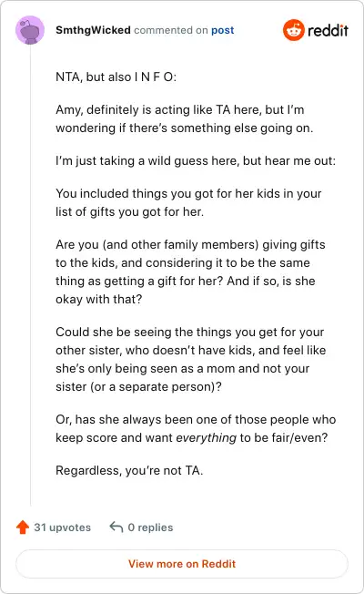This screenshot has height=594, width=364.
Task: Click paragraph starting "You included things you got"
Action: tap(188, 202)
